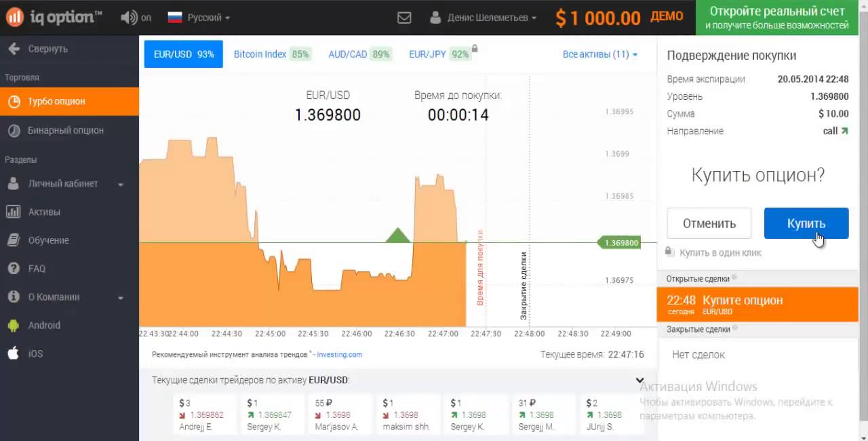Click the 22:48 Купите опцион deal
Screen dimensions: 868x441
(x=757, y=304)
